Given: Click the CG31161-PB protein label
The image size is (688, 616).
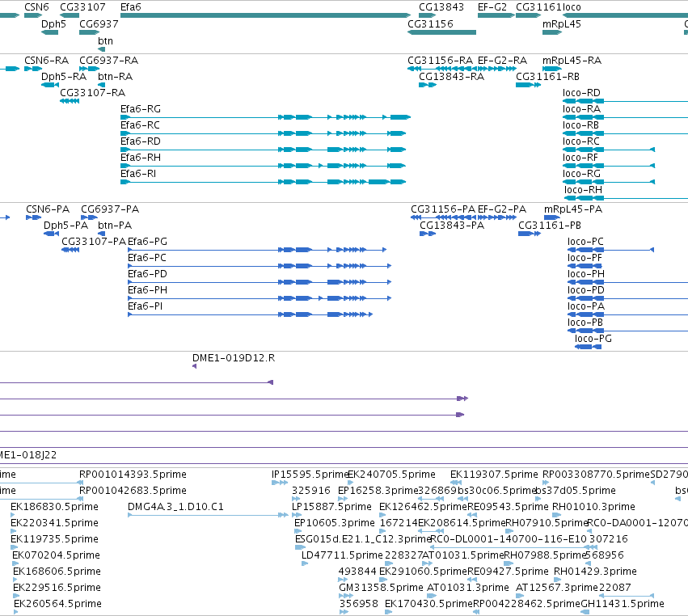Looking at the screenshot, I should pos(549,225).
